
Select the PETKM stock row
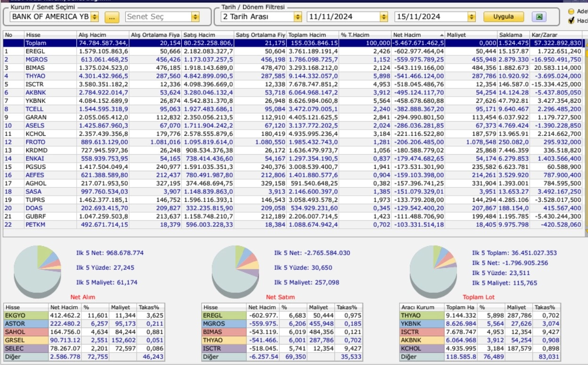coord(293,224)
